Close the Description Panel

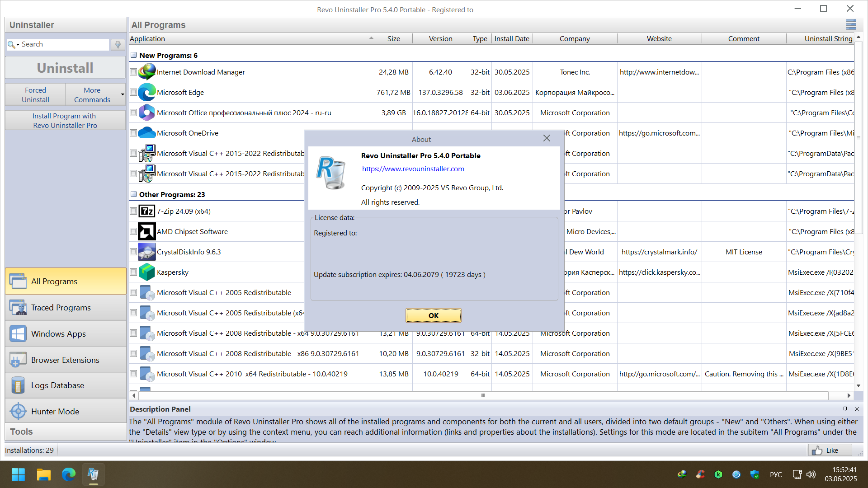click(857, 409)
